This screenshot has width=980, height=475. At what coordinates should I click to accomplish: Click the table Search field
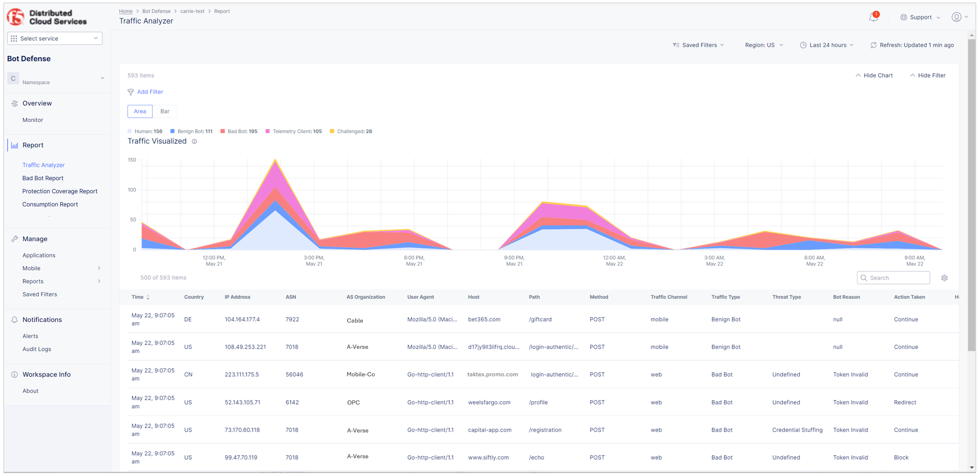[x=893, y=278]
